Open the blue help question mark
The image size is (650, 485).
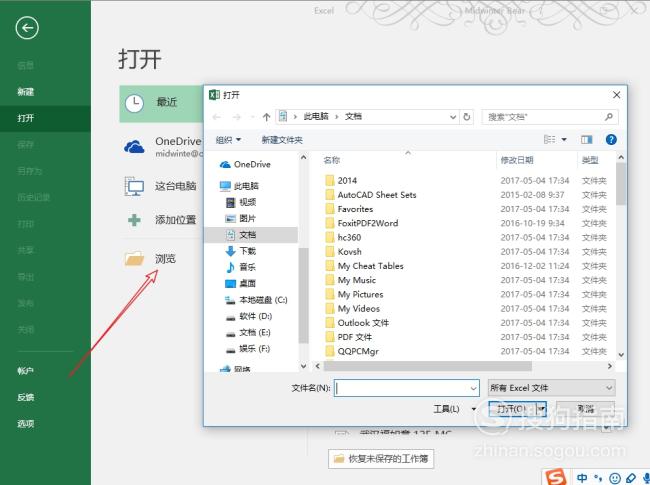pos(611,139)
